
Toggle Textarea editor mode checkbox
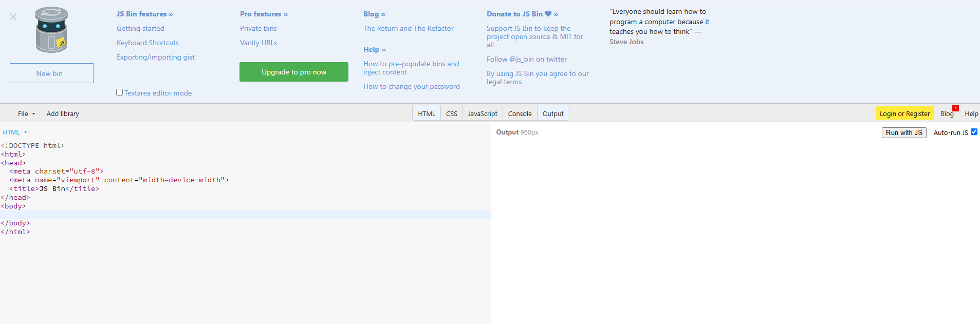tap(119, 92)
